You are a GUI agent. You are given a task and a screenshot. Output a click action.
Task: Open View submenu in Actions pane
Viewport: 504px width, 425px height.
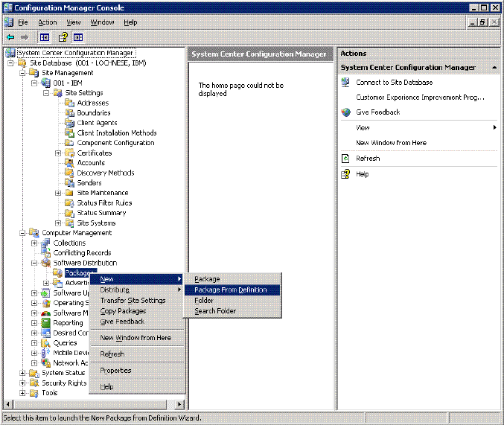click(419, 127)
